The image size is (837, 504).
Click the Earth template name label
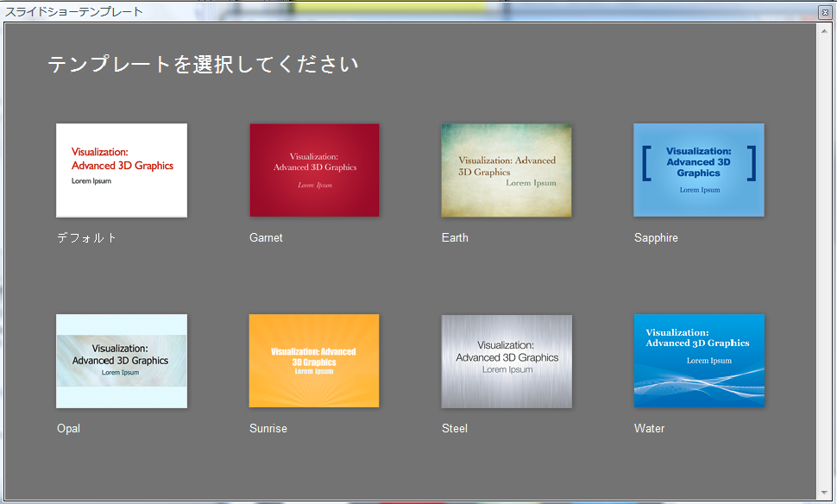(455, 237)
